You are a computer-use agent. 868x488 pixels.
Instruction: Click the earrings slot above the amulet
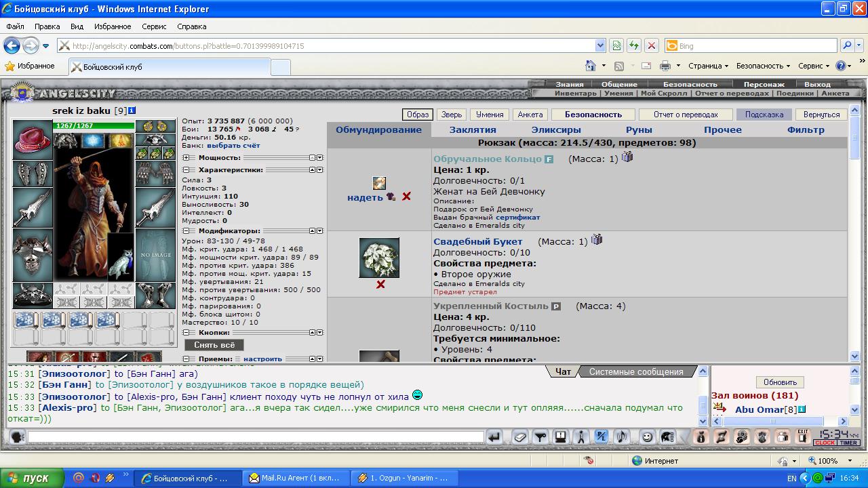[155, 127]
